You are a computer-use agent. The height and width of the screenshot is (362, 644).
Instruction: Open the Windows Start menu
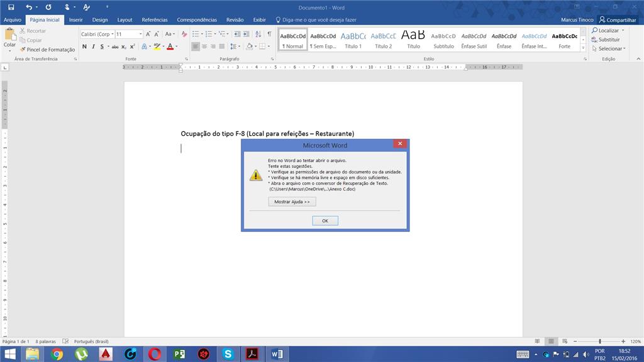point(9,354)
